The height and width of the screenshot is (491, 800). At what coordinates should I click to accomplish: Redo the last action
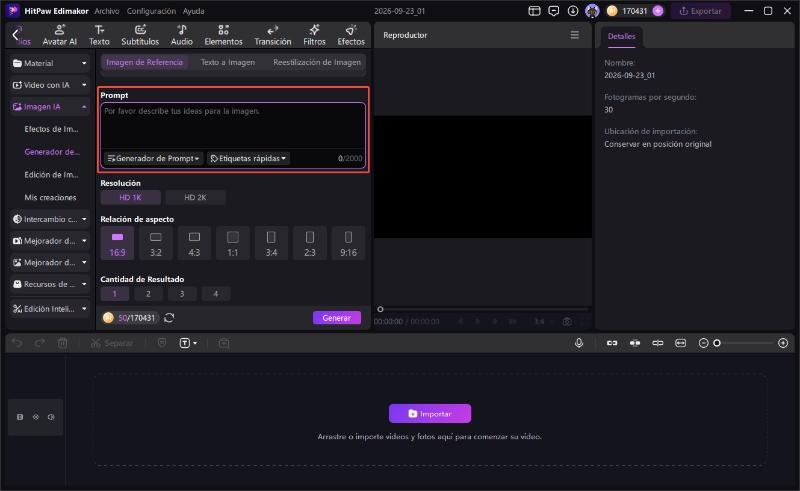[40, 343]
